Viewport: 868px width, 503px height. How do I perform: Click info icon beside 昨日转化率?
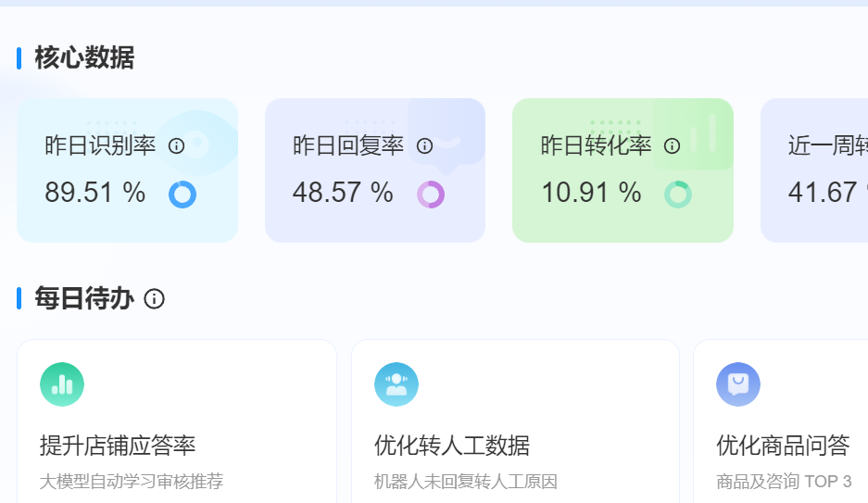[x=673, y=146]
